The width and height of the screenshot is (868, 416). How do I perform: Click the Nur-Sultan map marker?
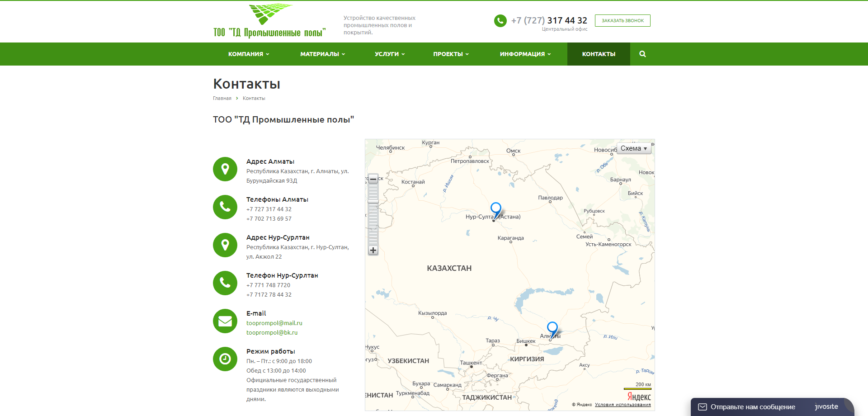coord(496,210)
